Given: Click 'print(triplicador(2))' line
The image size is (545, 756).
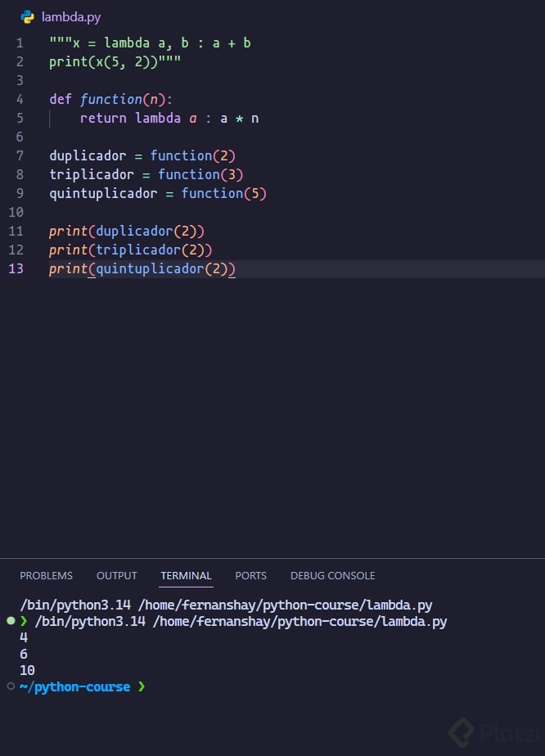Looking at the screenshot, I should click(131, 250).
